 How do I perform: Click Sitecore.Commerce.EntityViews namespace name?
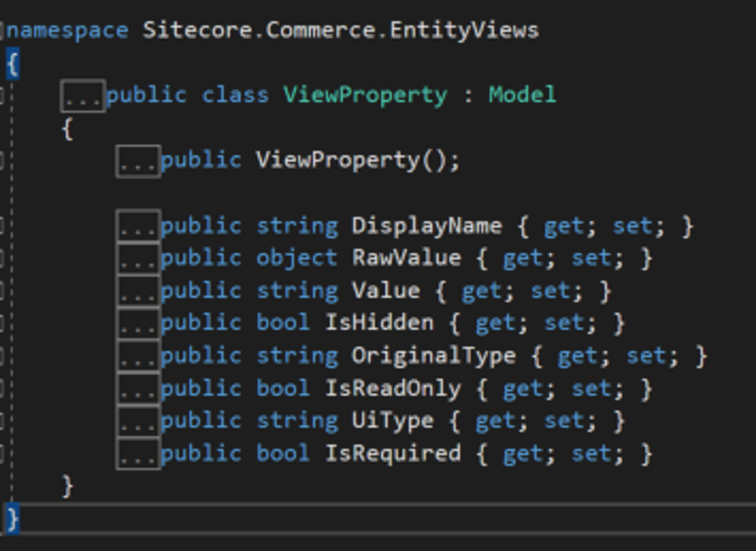click(x=341, y=30)
